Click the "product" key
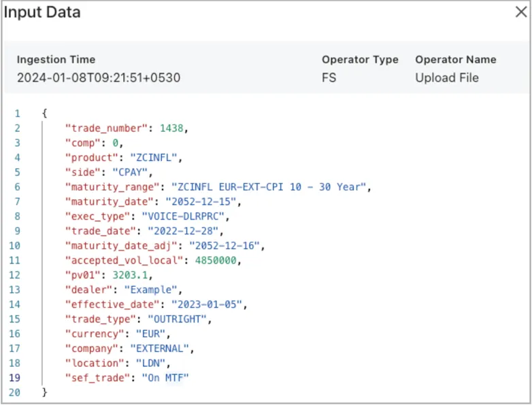 click(92, 157)
